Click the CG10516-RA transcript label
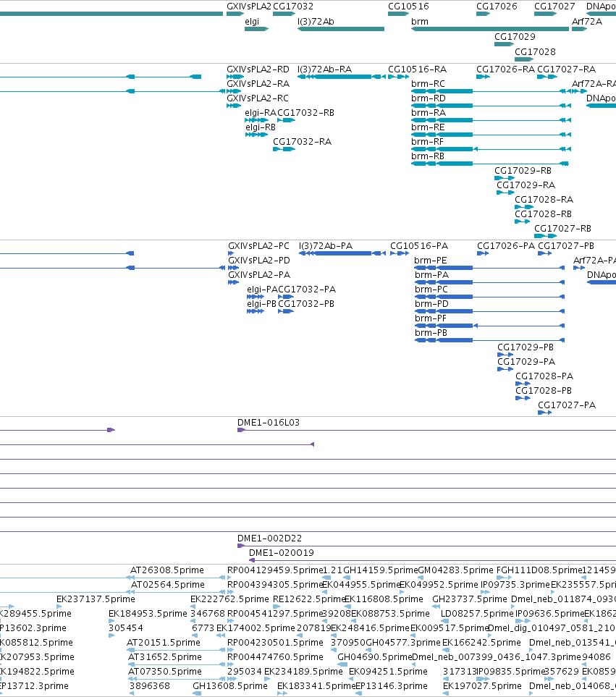 [x=418, y=69]
